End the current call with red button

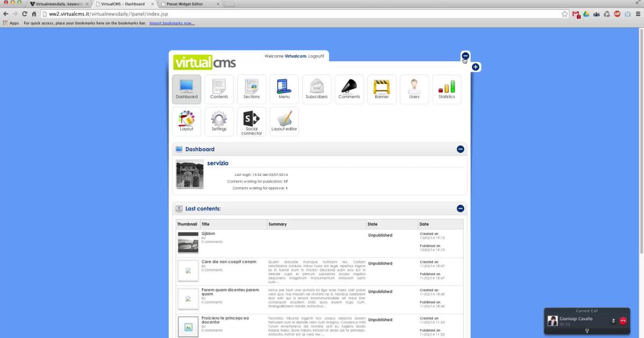pos(623,321)
